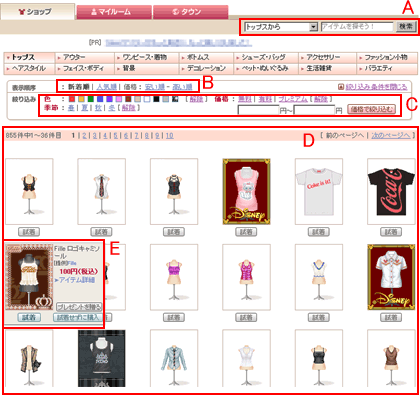Filter items by green color swatch
This screenshot has width=420, height=395.
tap(90, 99)
